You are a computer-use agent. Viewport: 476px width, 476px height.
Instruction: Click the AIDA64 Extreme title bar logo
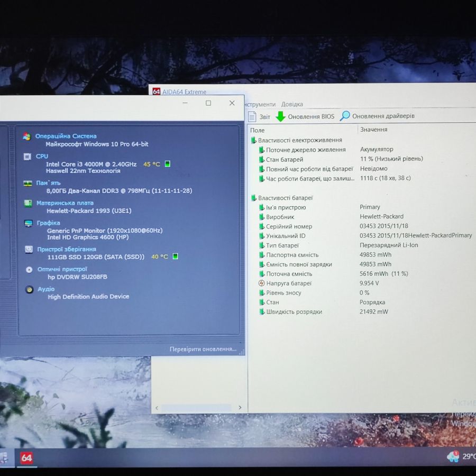(156, 91)
